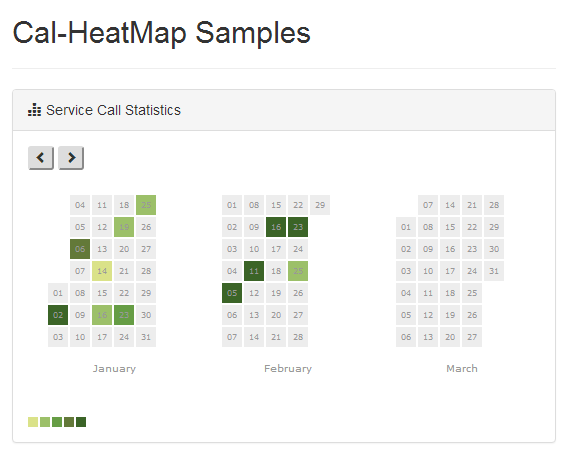Click the March month label
The image size is (571, 474).
(462, 368)
